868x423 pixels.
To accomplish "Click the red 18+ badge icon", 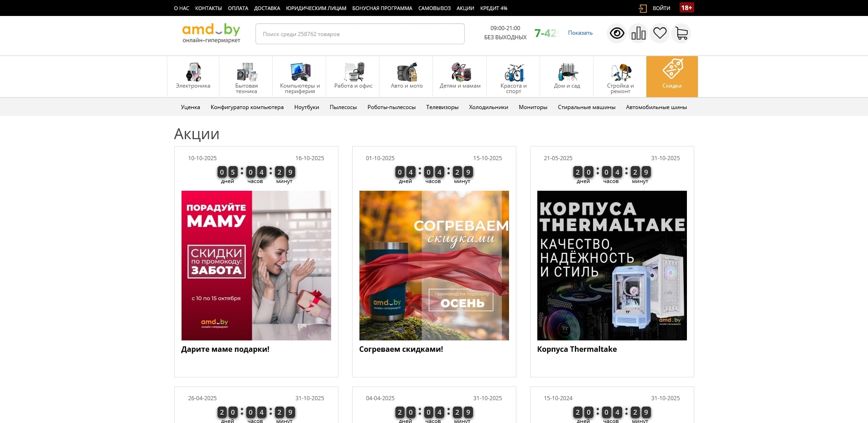I will point(686,8).
